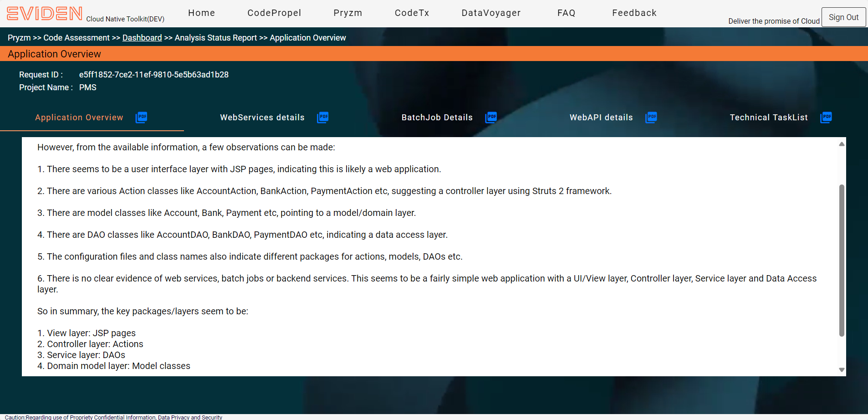This screenshot has height=420, width=868.
Task: Click summary item 'Service layer: DAOs'
Action: 81,355
